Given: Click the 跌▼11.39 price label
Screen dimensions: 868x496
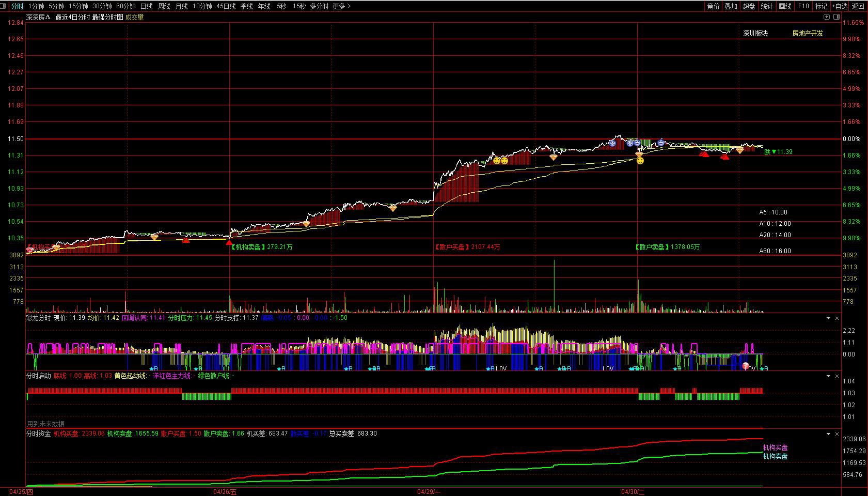Looking at the screenshot, I should coord(778,152).
